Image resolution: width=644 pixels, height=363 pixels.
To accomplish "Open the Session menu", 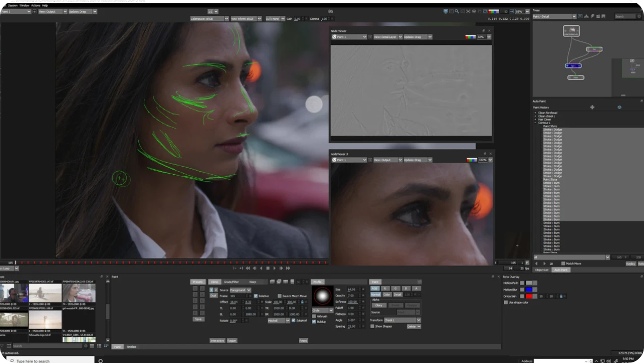I will (14, 5).
